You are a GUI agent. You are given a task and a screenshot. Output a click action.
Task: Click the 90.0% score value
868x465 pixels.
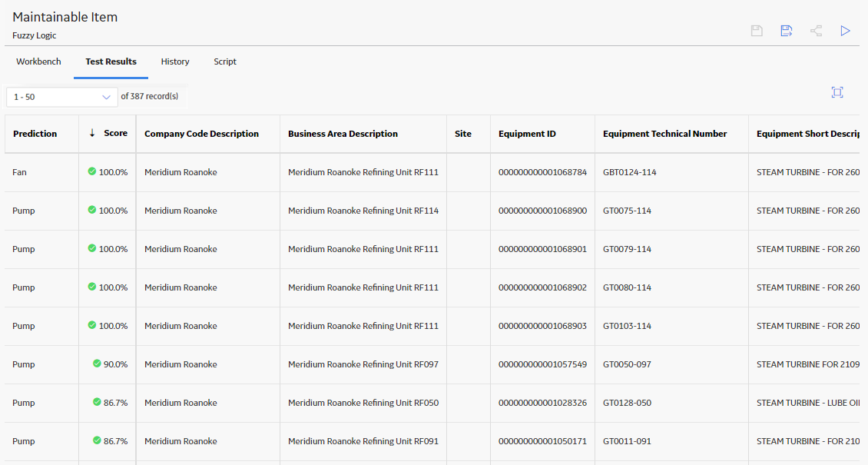pos(116,364)
